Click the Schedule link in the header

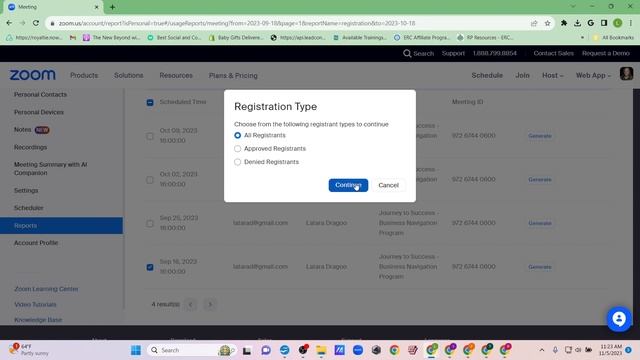coord(487,76)
